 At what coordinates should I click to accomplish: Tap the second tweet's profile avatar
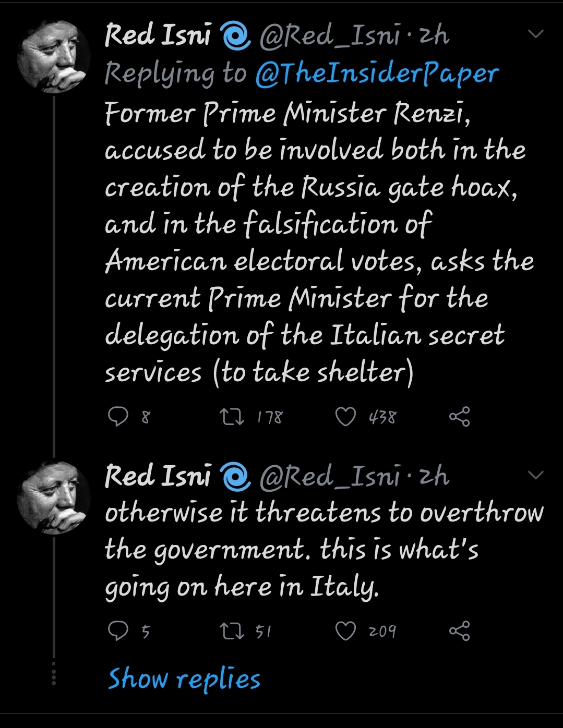[54, 497]
